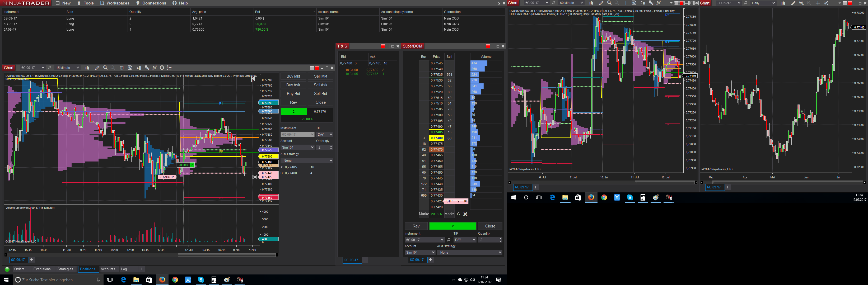The width and height of the screenshot is (868, 285).
Task: Open the Tools menu
Action: (86, 3)
